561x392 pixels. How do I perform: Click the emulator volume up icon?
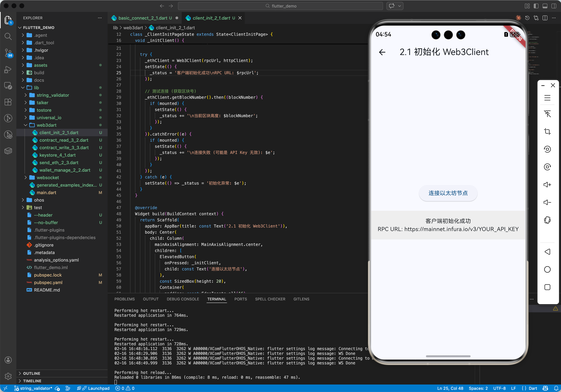547,185
